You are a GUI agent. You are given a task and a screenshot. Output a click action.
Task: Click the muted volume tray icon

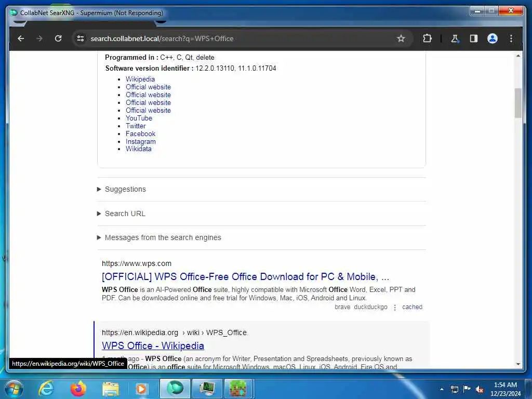pos(480,389)
